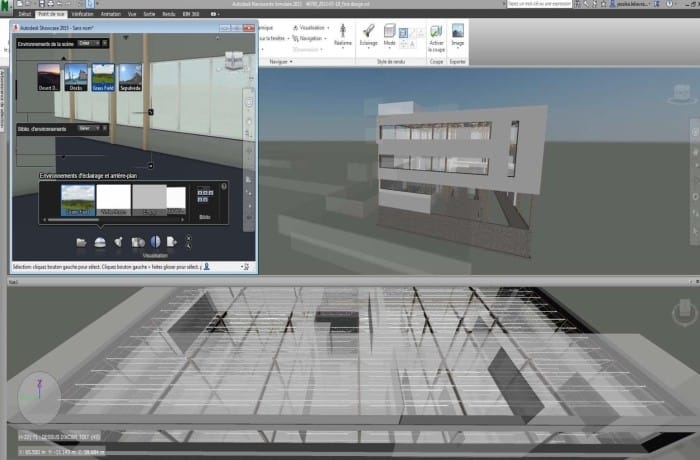Click the help icon on environment strip
The width and height of the screenshot is (700, 460).
[224, 186]
